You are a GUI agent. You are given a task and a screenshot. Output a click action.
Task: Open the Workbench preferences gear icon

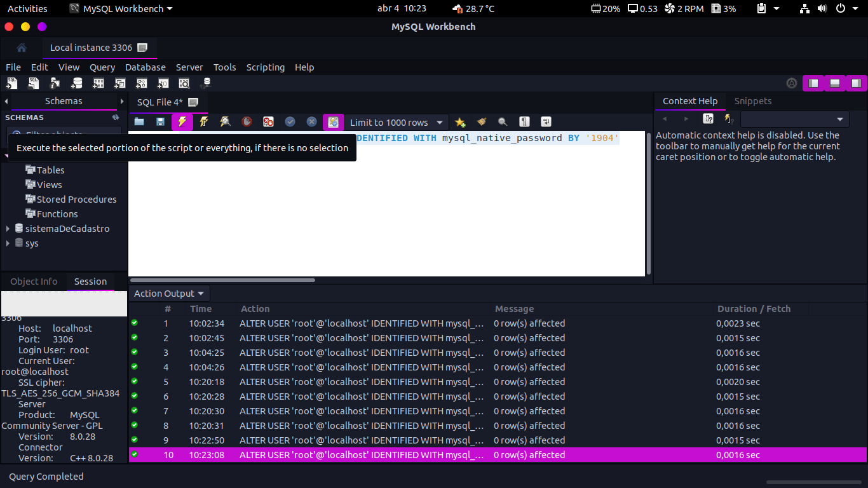coord(792,83)
